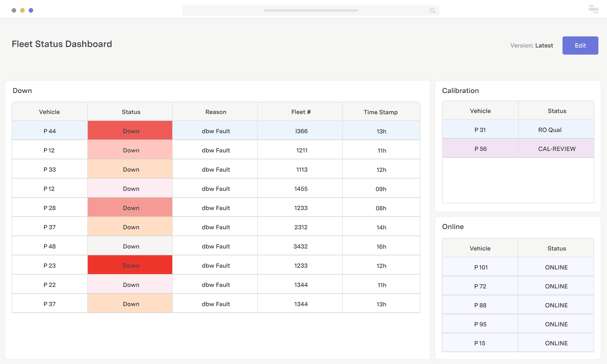
Task: Click the gray window control dot
Action: 14,10
